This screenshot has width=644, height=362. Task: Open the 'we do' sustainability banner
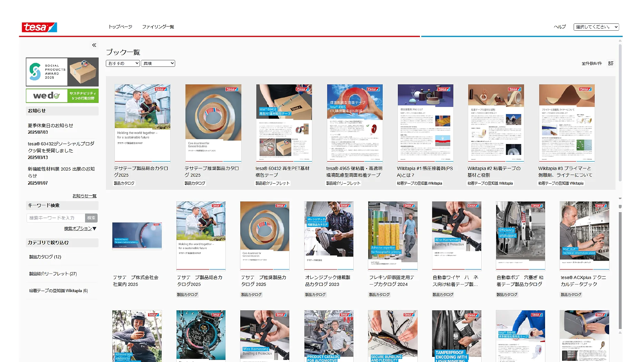point(62,96)
